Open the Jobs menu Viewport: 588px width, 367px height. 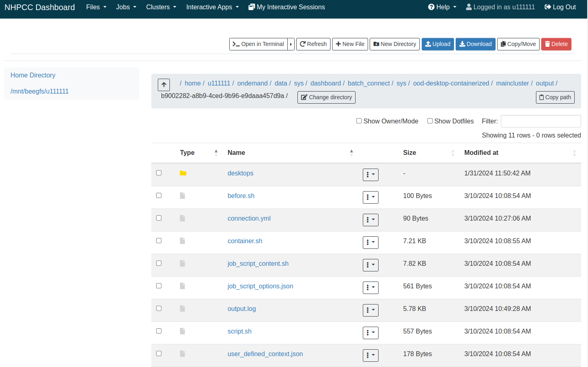pos(126,7)
